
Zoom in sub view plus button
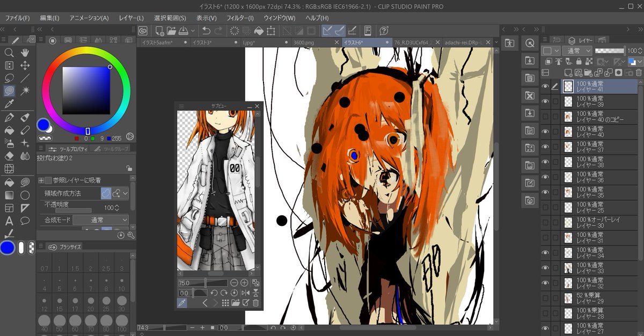(244, 283)
